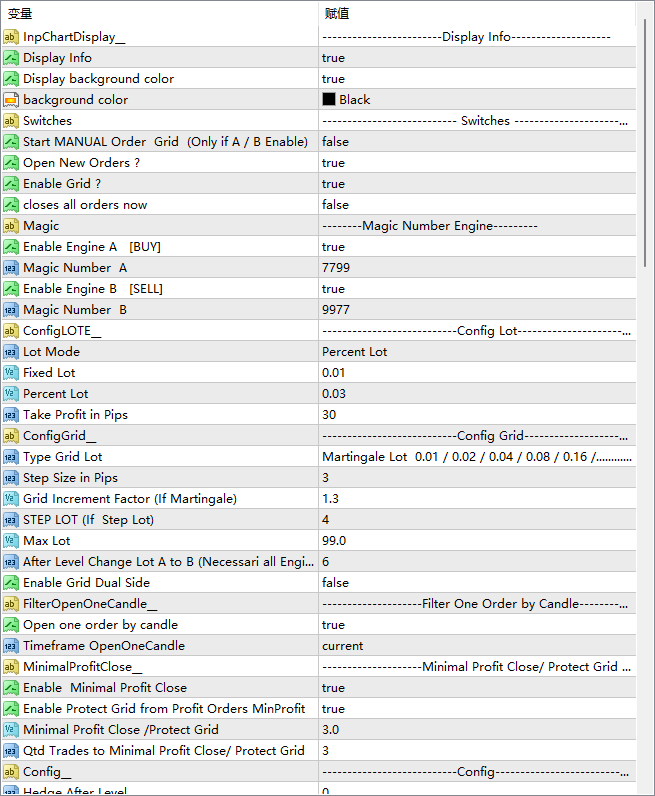This screenshot has height=796, width=655.
Task: Click the Black color swatch
Action: click(x=328, y=100)
